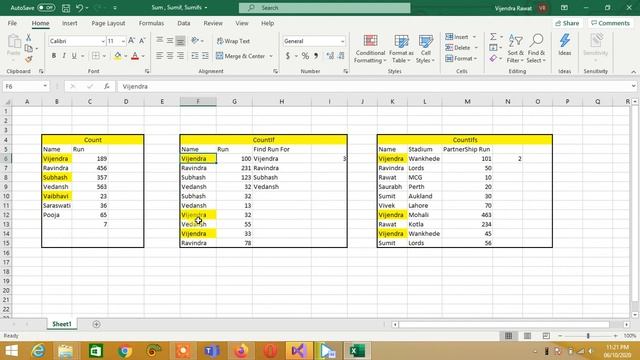Toggle AutoSave switch

(46, 8)
